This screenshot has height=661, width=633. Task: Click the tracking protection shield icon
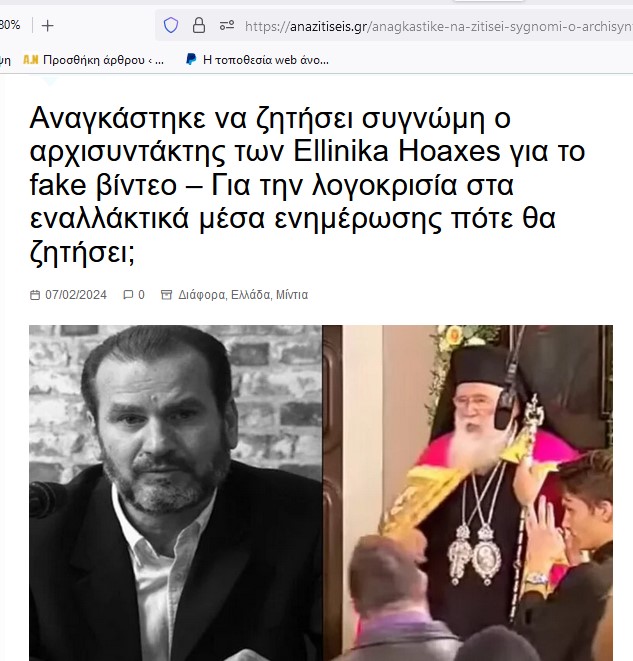[171, 26]
